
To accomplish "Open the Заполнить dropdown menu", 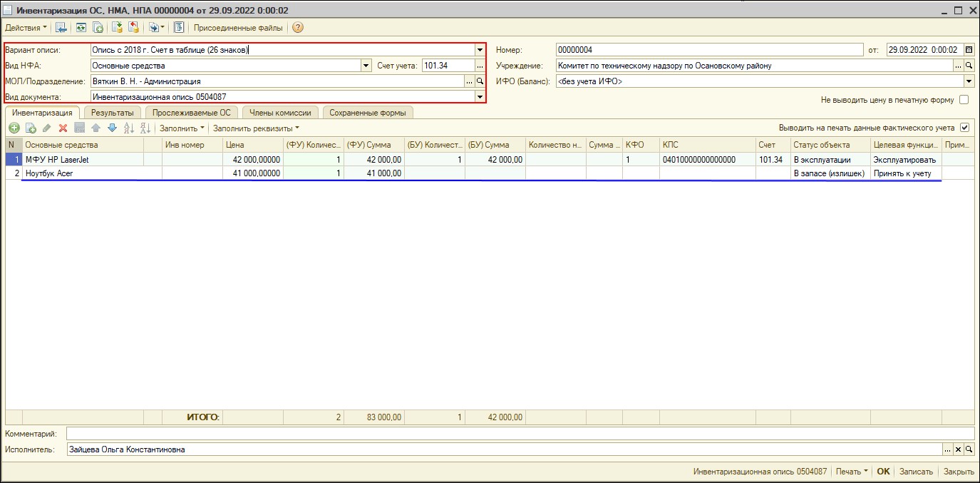I will [x=182, y=128].
